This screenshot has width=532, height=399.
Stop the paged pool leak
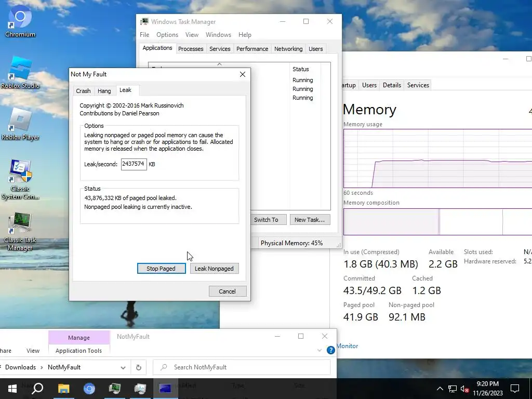click(161, 269)
